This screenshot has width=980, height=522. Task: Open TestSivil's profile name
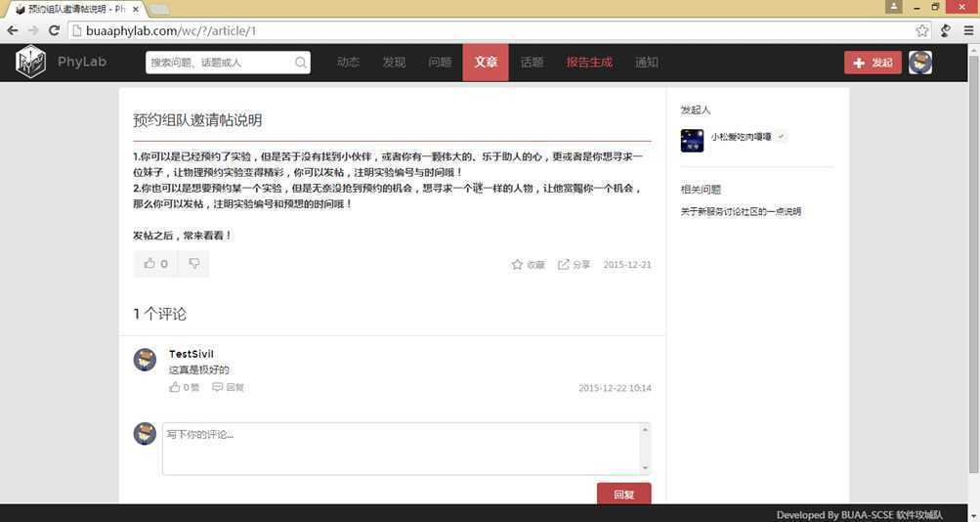192,354
